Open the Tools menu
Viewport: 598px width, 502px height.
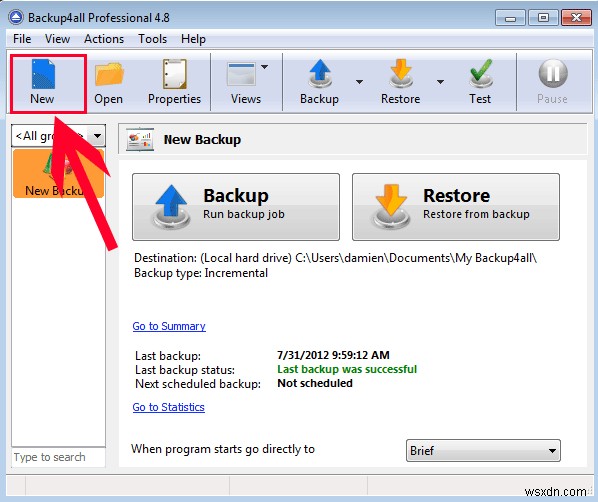pos(153,39)
